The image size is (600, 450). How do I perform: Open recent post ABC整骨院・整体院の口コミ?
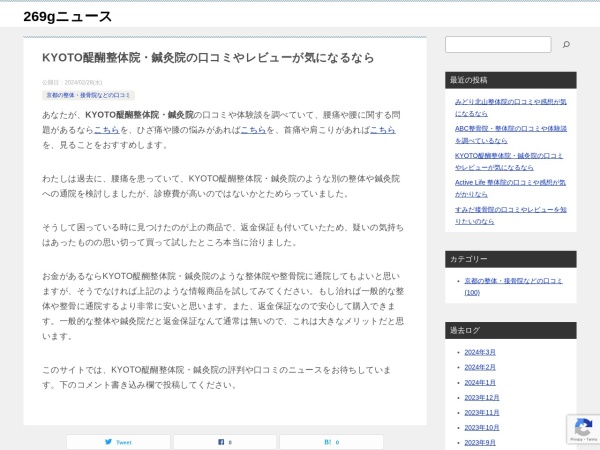tap(510, 134)
